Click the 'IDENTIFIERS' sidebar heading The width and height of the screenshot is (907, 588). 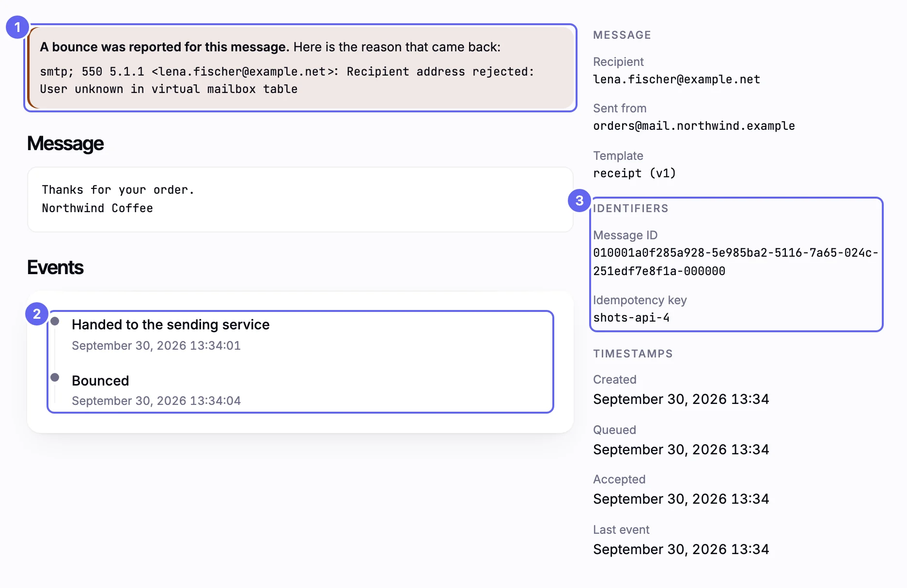[631, 208]
